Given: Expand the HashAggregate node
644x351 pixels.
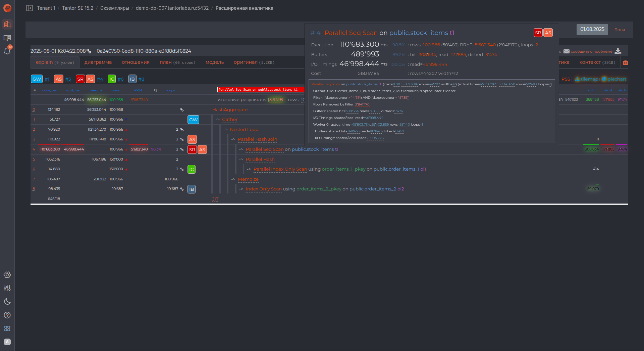Looking at the screenshot, I should pos(230,110).
